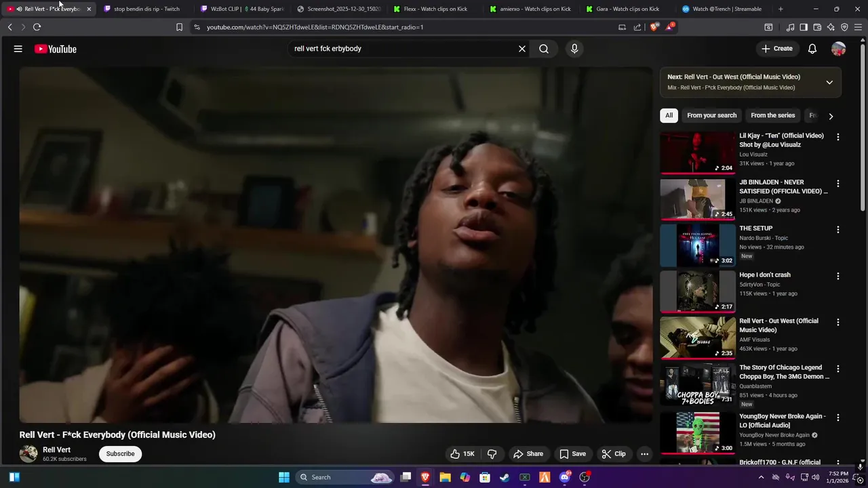The height and width of the screenshot is (488, 868).
Task: Open options for YoungBoy LO video
Action: pyautogui.click(x=837, y=418)
